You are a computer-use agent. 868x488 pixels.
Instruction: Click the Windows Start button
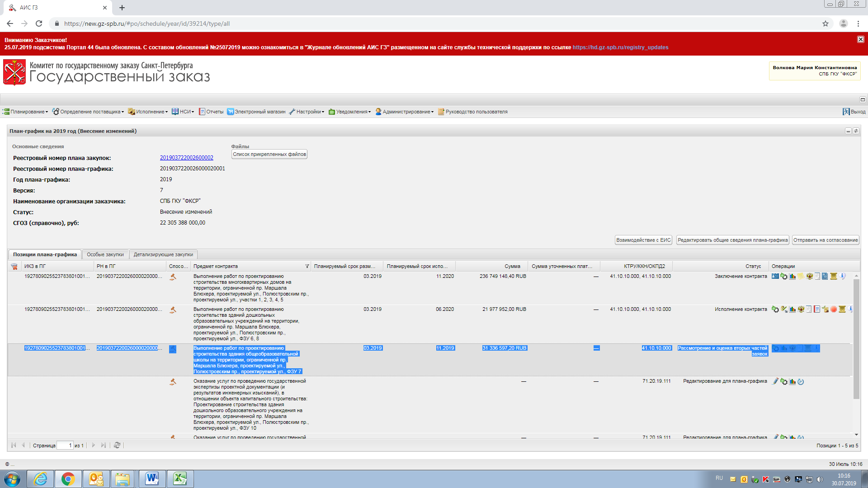pyautogui.click(x=12, y=479)
